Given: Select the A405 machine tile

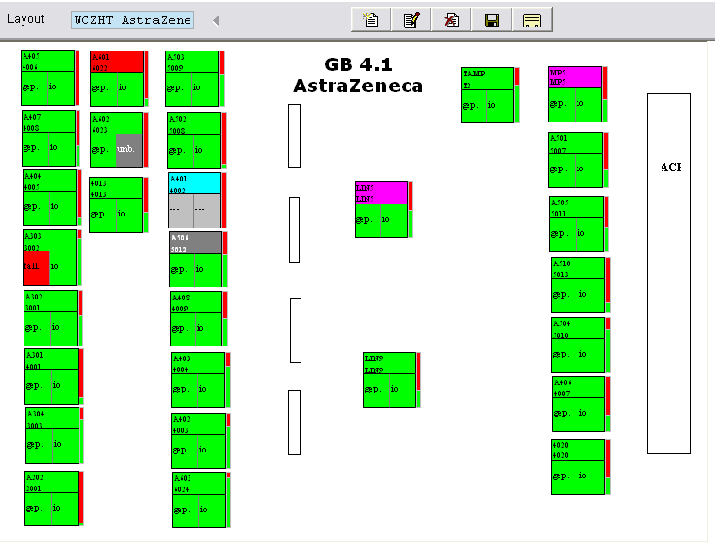Looking at the screenshot, I should [x=48, y=78].
